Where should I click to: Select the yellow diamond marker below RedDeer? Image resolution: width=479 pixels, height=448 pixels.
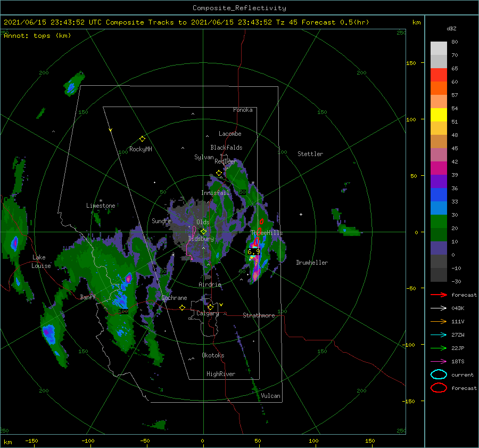point(219,173)
